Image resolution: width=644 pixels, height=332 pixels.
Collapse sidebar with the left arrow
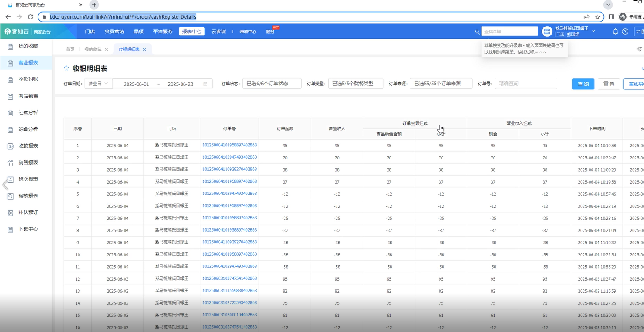(5, 184)
